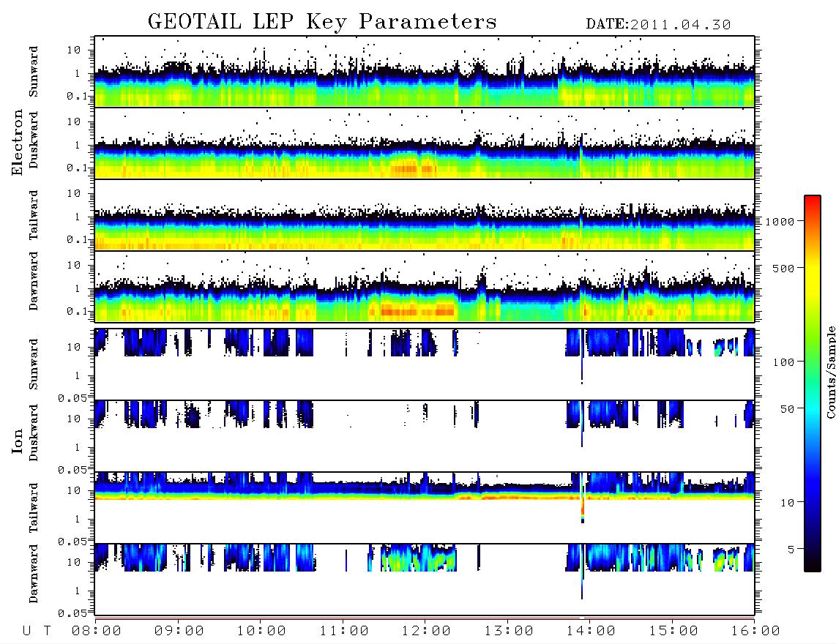Click the "5" colorbar tick label

[791, 549]
